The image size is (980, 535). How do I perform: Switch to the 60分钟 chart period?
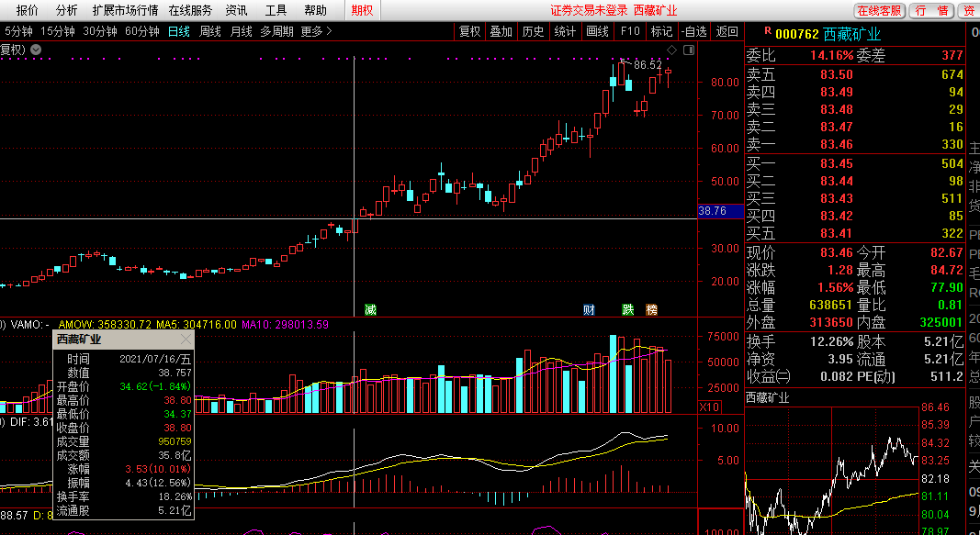click(142, 31)
